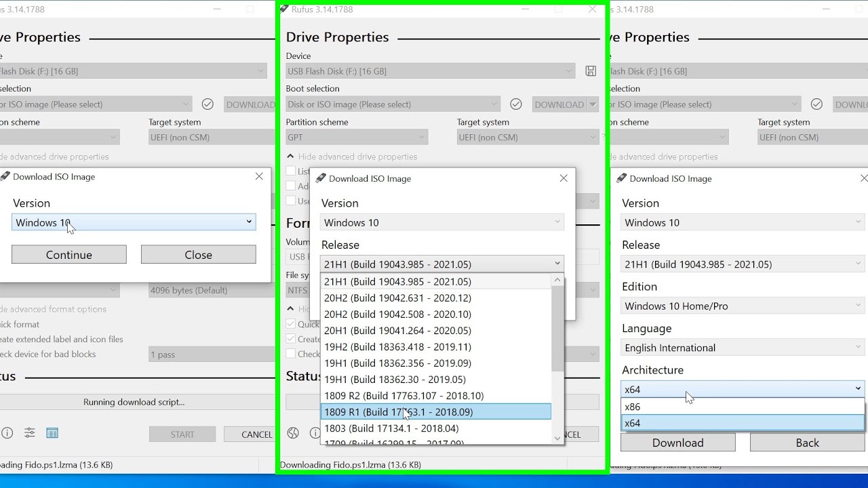The width and height of the screenshot is (868, 488).
Task: Show the log icon in left Rufus window
Action: 52,433
